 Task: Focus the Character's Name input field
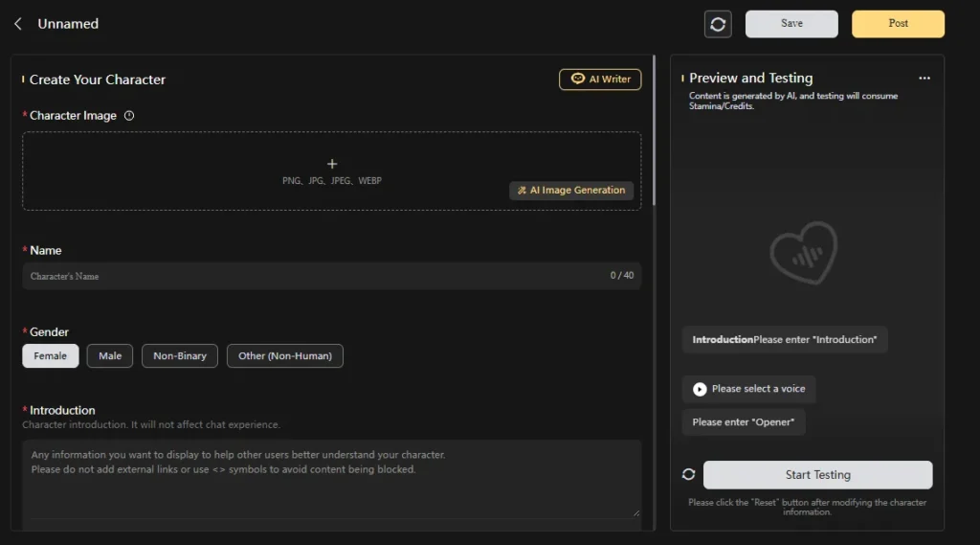(x=332, y=276)
